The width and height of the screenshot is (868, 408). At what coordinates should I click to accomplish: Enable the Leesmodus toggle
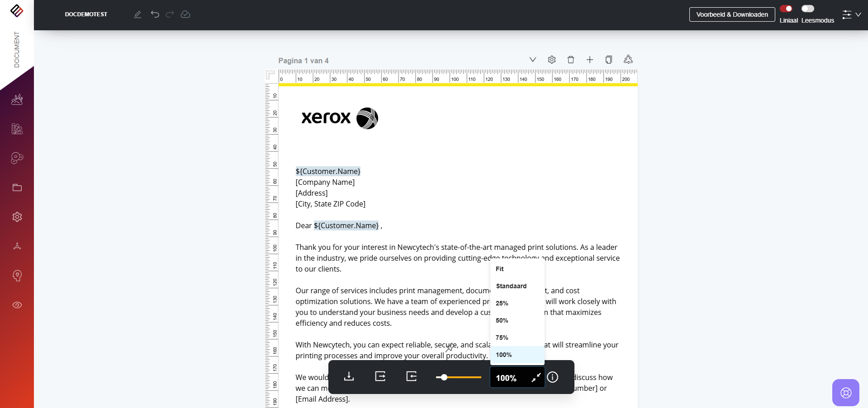point(807,9)
